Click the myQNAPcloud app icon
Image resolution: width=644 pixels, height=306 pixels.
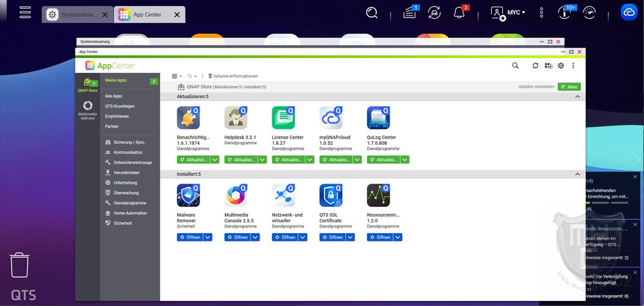330,118
